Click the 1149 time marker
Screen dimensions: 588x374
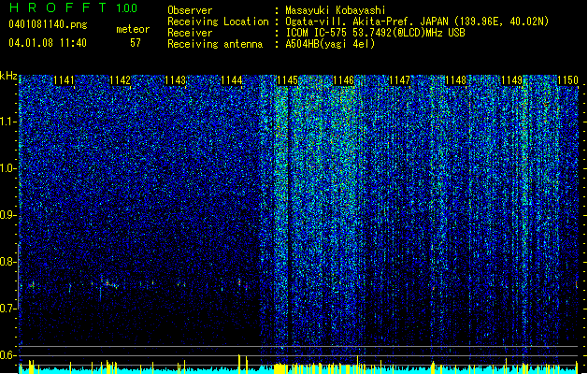pyautogui.click(x=512, y=80)
